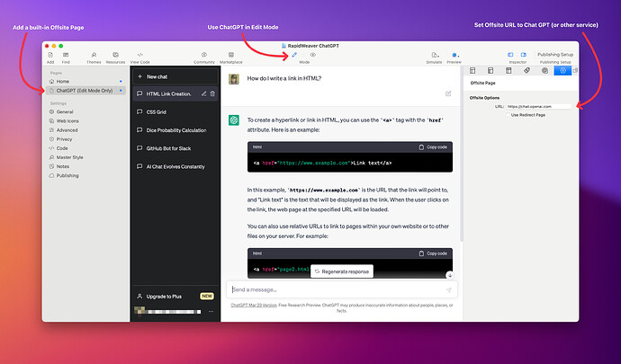Open the CSS Grid chat

[175, 112]
